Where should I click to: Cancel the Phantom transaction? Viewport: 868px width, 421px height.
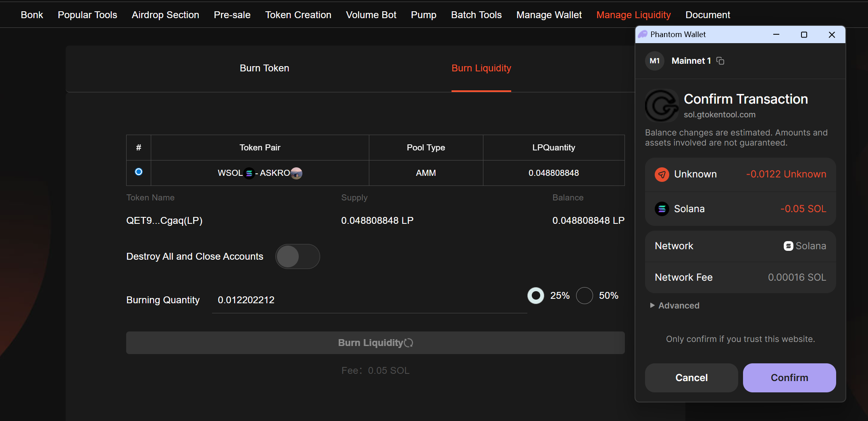coord(691,378)
